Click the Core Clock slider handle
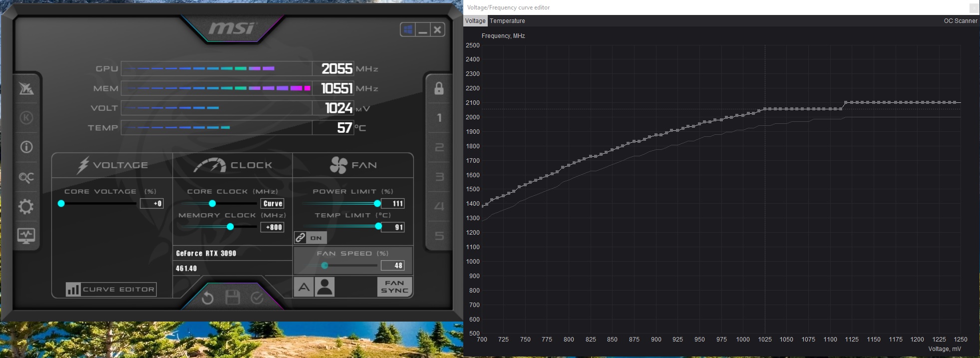The width and height of the screenshot is (980, 358). (x=212, y=203)
